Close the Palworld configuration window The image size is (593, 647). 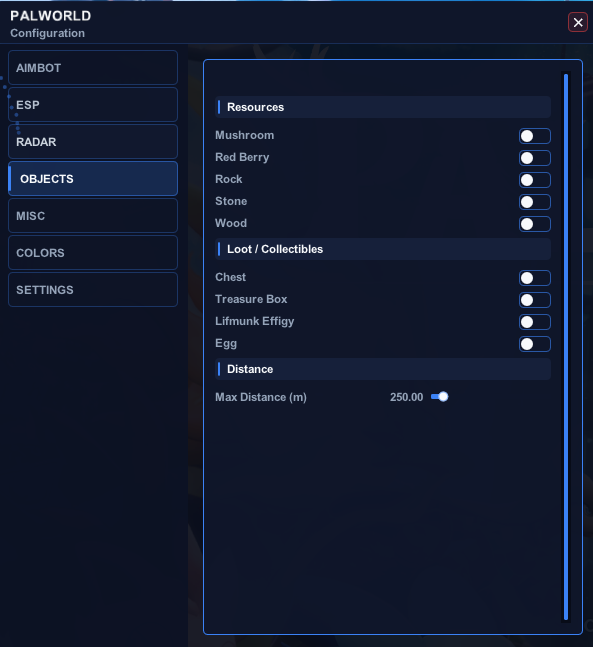tap(578, 22)
